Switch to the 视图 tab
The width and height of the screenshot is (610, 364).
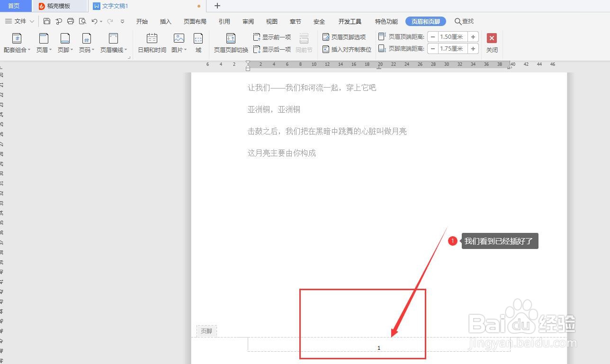pyautogui.click(x=272, y=22)
